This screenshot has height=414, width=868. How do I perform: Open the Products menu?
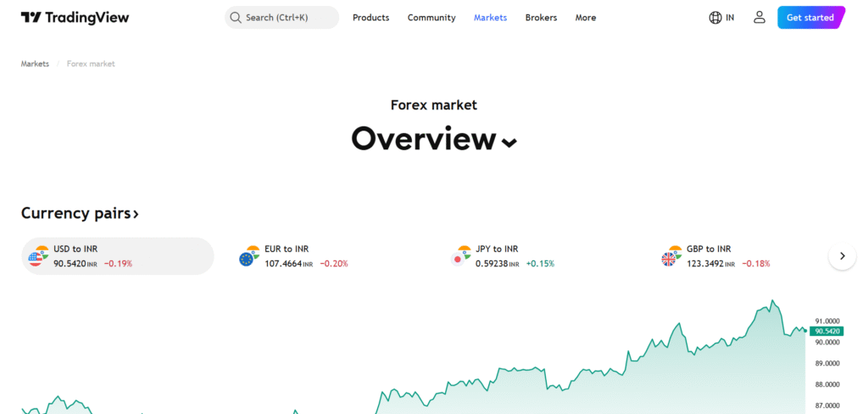[370, 18]
